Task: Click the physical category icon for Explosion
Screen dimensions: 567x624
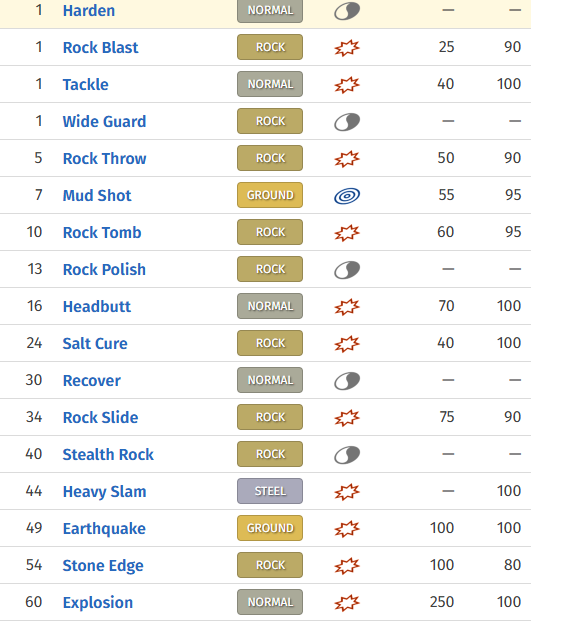Action: pos(347,603)
